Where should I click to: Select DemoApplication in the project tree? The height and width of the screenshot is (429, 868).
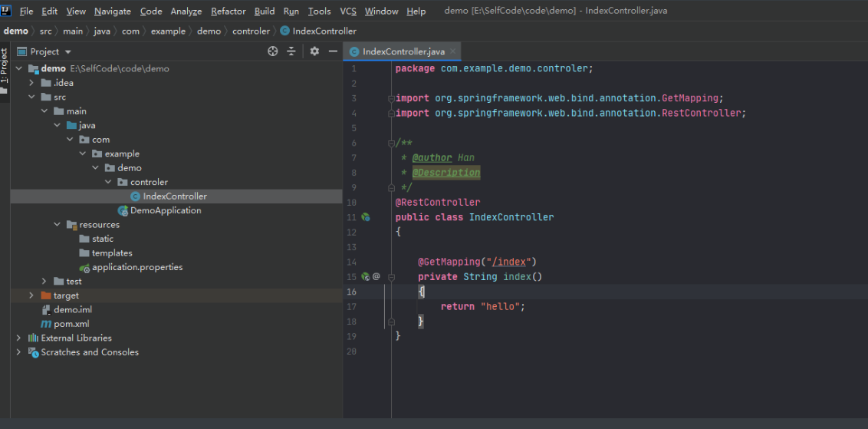pos(166,210)
